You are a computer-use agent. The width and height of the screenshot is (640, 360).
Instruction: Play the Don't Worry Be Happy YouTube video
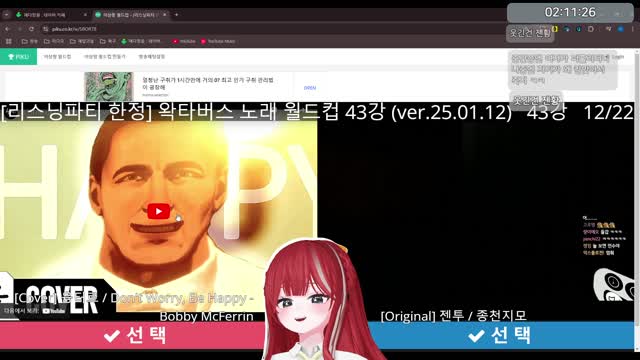tap(159, 211)
